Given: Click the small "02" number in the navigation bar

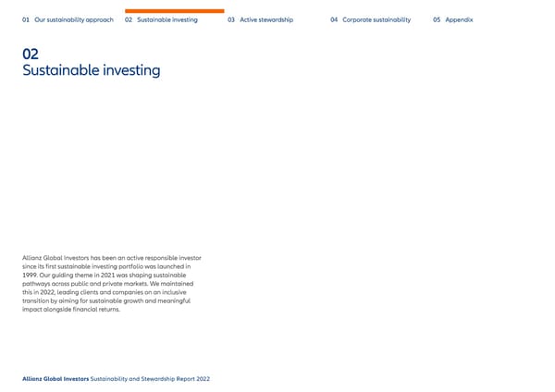Looking at the screenshot, I should (x=129, y=19).
